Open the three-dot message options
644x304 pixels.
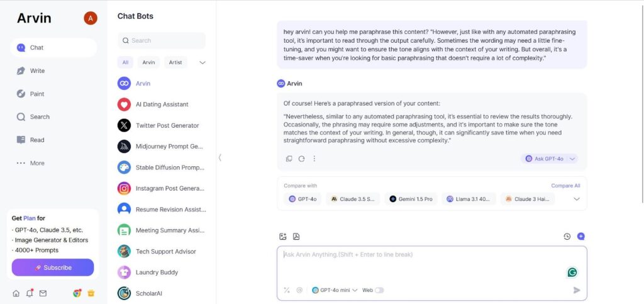(x=314, y=159)
